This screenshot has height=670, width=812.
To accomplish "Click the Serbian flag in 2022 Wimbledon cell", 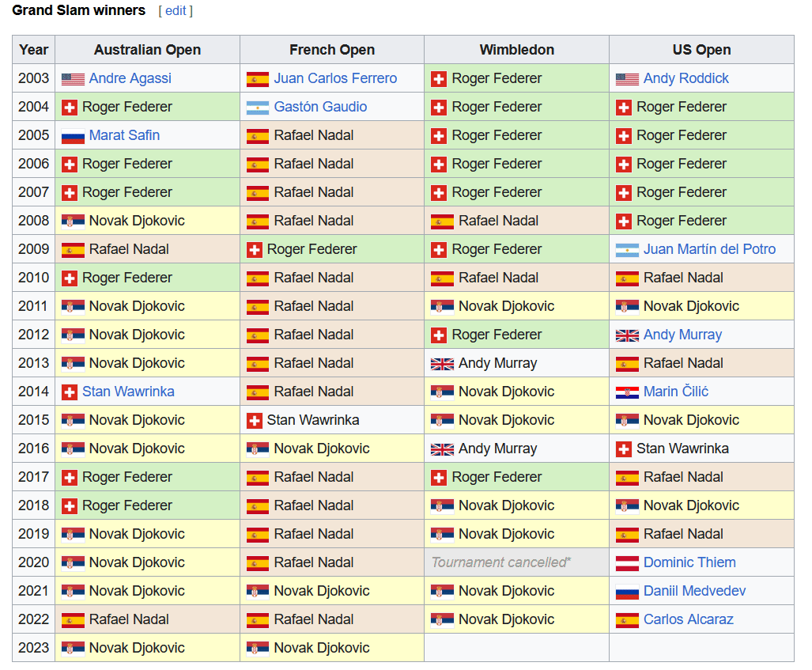I will click(x=442, y=621).
